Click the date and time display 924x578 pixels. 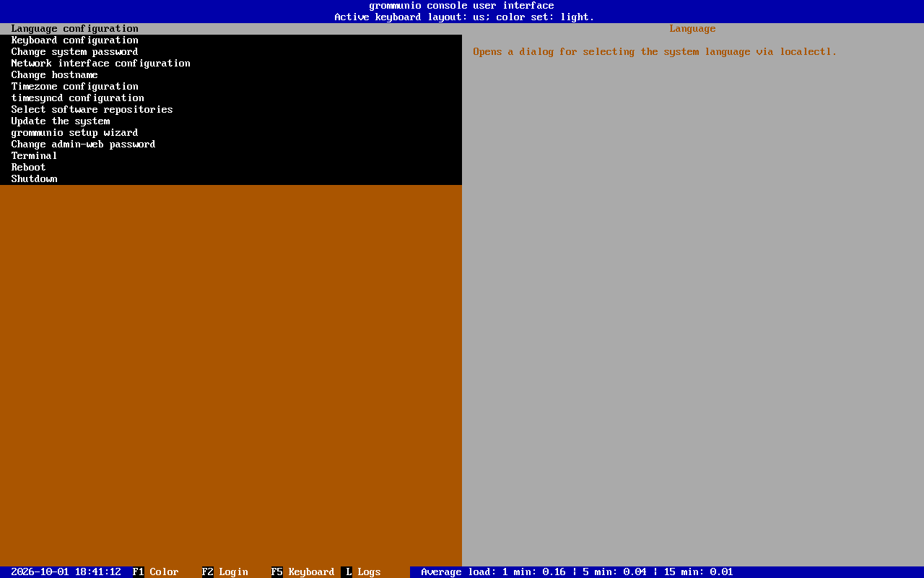66,572
